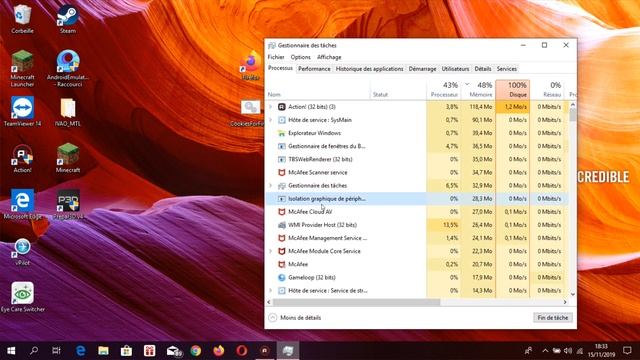640x360 pixels.
Task: Select the Gameloop (32 bits) process
Action: [416, 277]
